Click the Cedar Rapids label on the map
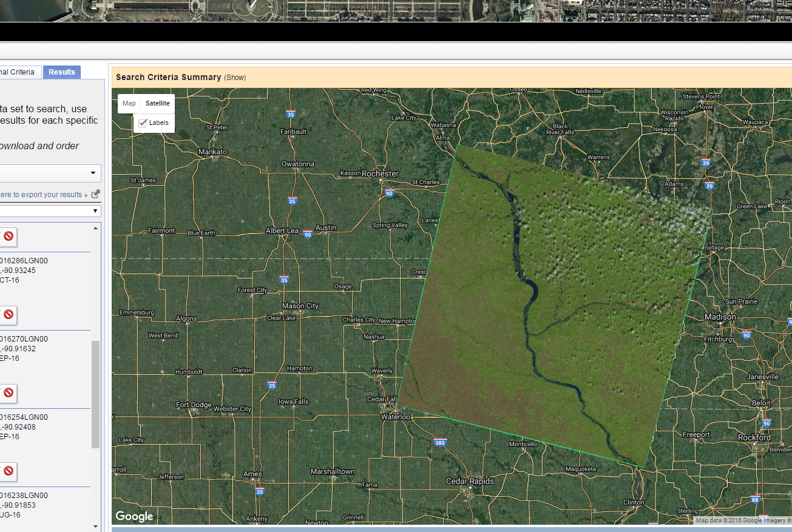The height and width of the screenshot is (532, 792). 470,481
